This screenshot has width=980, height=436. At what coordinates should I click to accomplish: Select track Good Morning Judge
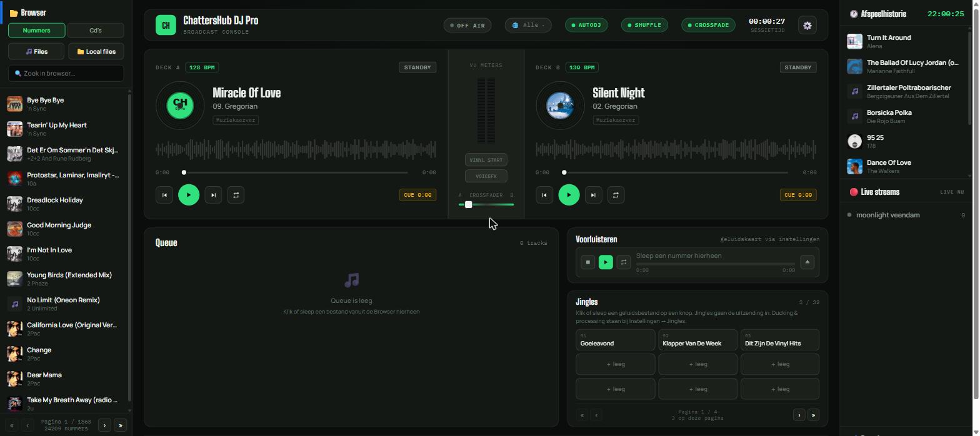point(66,229)
